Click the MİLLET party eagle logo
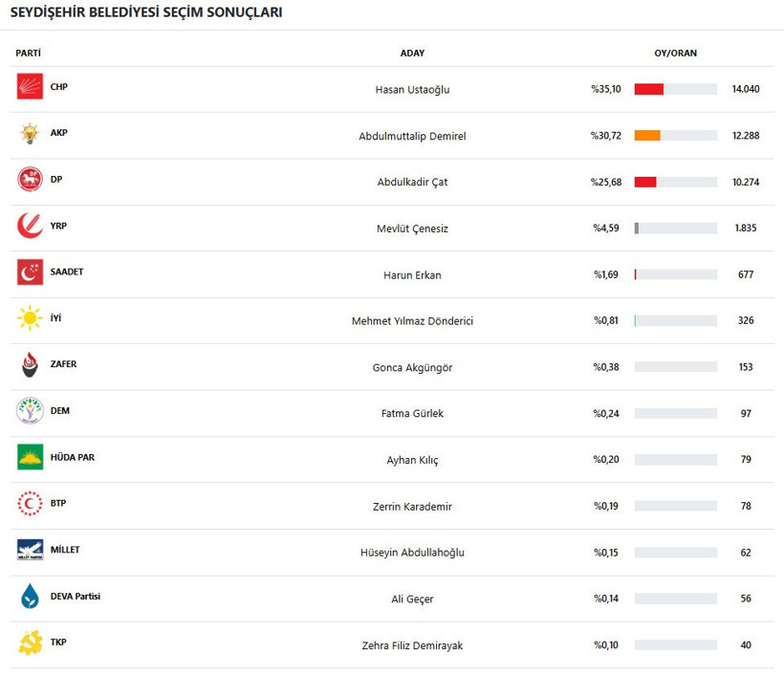 click(30, 550)
